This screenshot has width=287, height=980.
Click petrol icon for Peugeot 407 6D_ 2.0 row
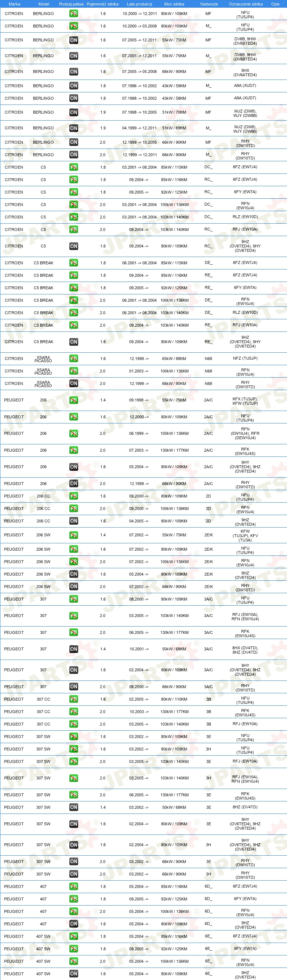[x=73, y=911]
